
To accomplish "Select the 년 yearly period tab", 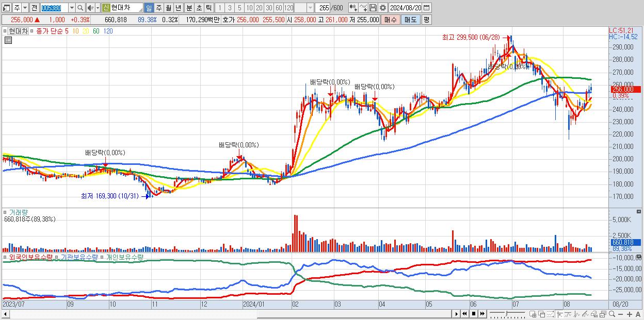I will click(x=178, y=8).
